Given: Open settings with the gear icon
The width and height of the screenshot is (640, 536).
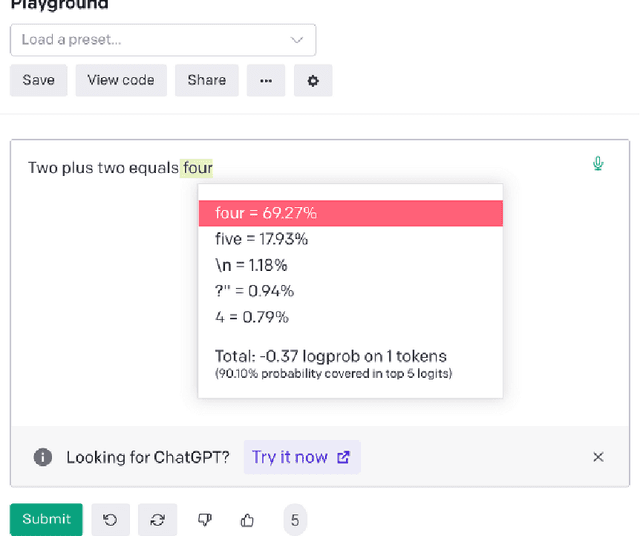Looking at the screenshot, I should tap(313, 81).
